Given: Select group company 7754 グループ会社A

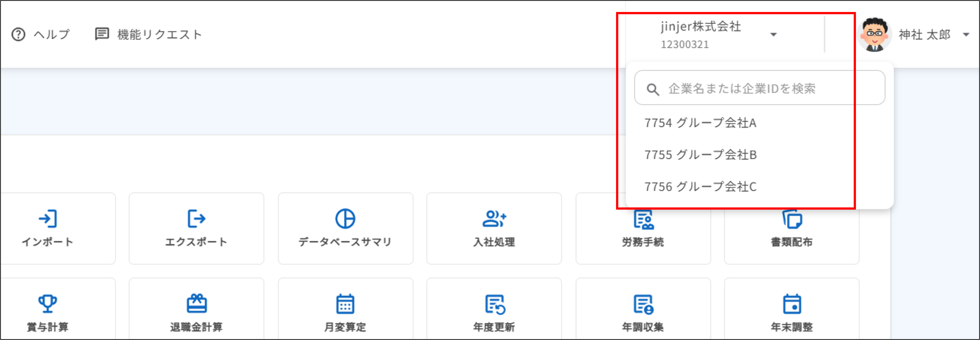Looking at the screenshot, I should coord(700,122).
